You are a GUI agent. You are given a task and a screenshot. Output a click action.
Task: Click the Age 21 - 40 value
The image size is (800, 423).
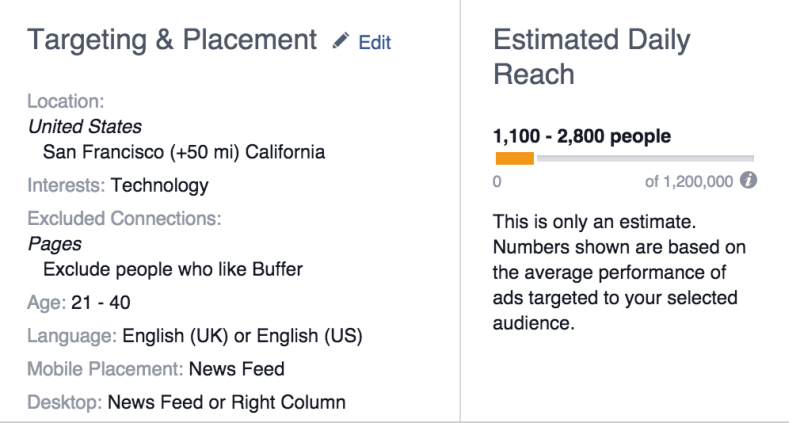[101, 303]
